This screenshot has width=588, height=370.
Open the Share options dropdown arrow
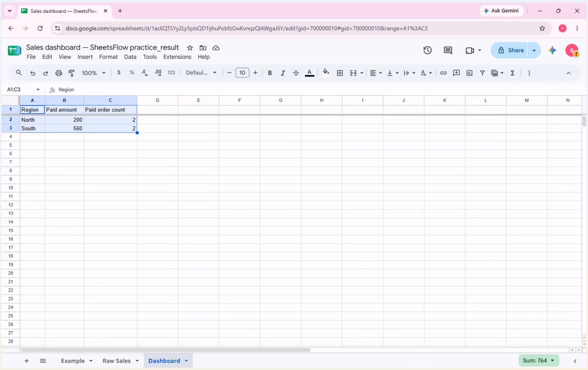pos(534,50)
